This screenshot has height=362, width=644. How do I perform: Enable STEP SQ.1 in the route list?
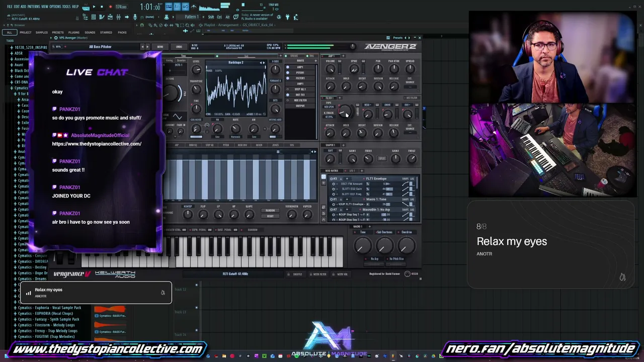click(x=288, y=89)
